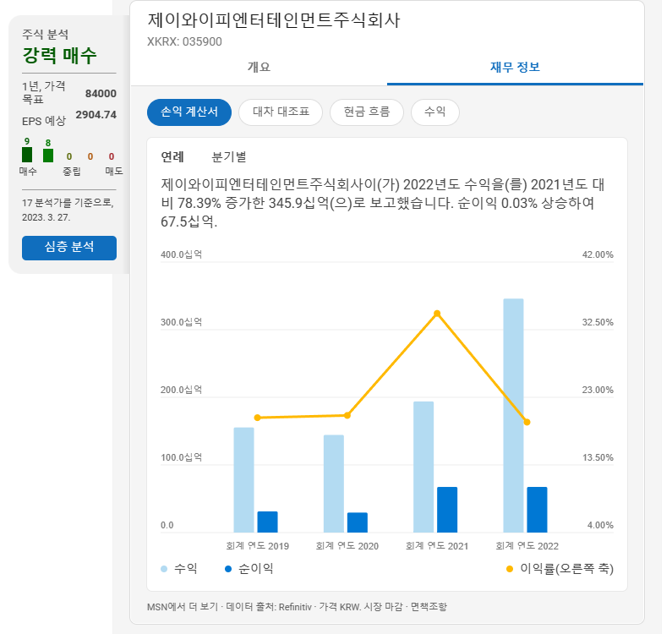672x634 pixels.
Task: Switch chart to 분기별 view
Action: pos(229,157)
